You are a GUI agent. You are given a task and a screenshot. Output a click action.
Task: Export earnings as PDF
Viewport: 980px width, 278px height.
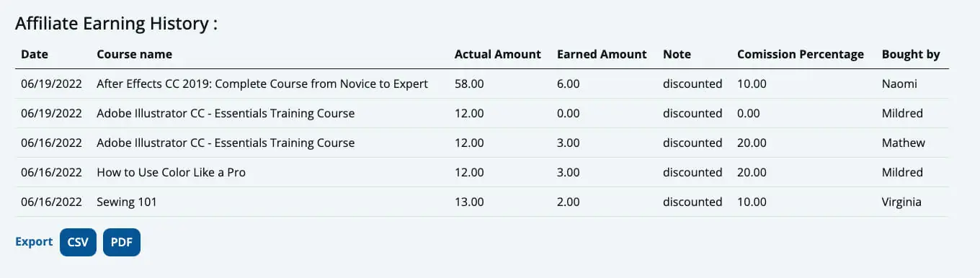pos(122,242)
